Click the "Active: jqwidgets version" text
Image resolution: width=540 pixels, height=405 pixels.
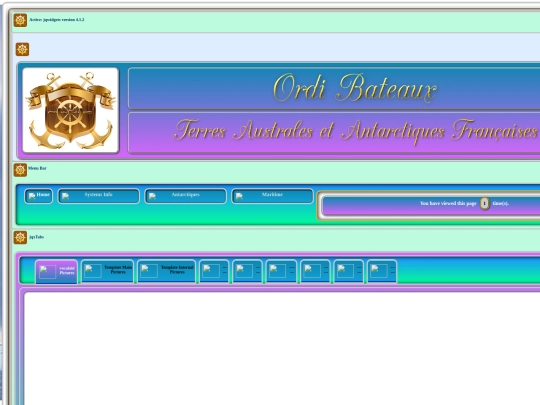tap(57, 20)
